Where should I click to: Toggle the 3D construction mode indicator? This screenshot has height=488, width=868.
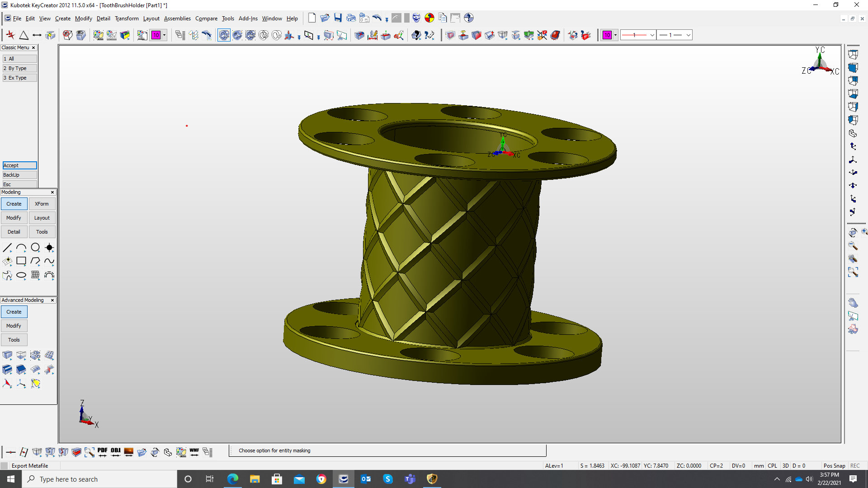[786, 465]
